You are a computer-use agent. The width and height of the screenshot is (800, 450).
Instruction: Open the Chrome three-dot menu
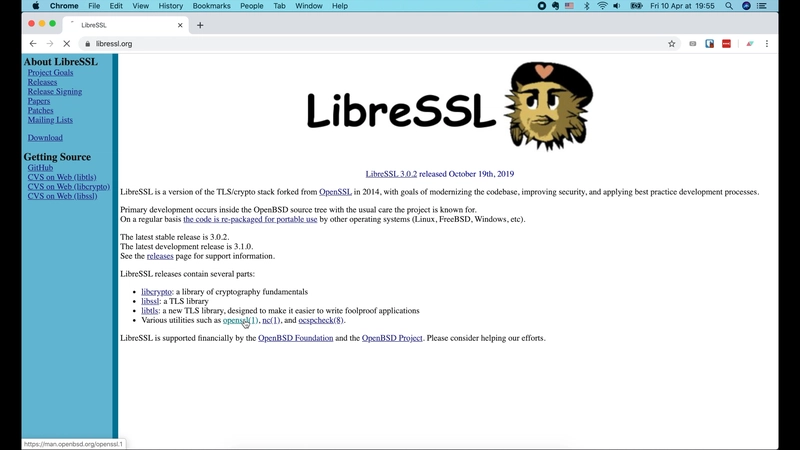click(767, 44)
